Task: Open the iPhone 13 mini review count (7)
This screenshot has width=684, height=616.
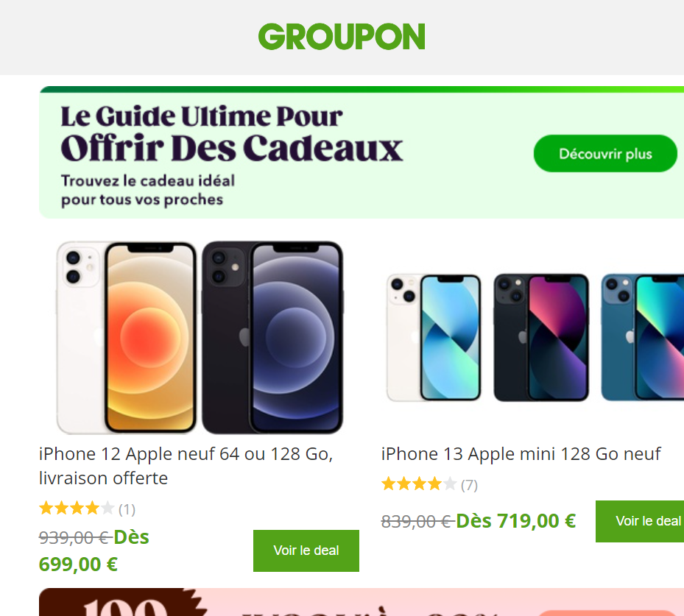Action: pos(470,485)
